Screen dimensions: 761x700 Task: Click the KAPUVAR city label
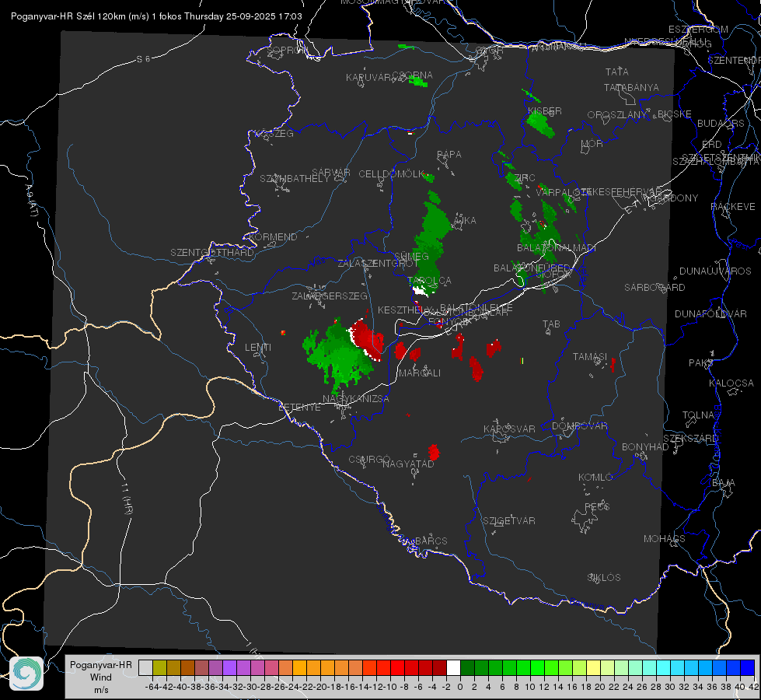pyautogui.click(x=368, y=78)
